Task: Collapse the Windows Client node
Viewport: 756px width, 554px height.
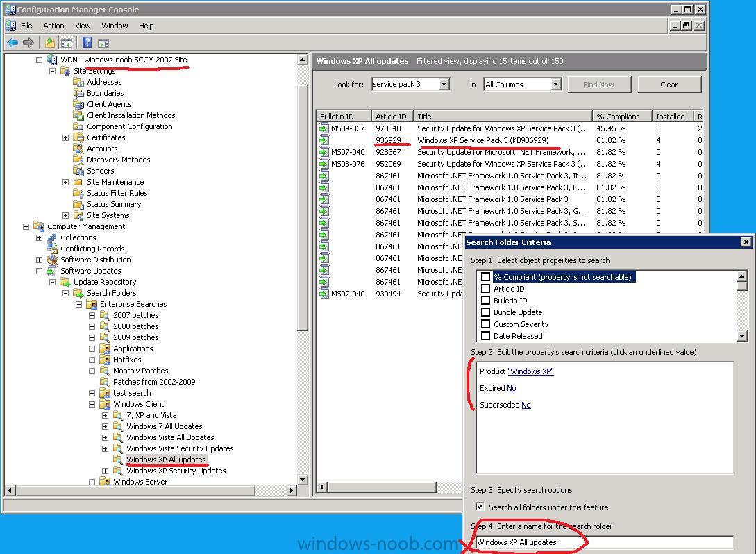Action: click(92, 403)
